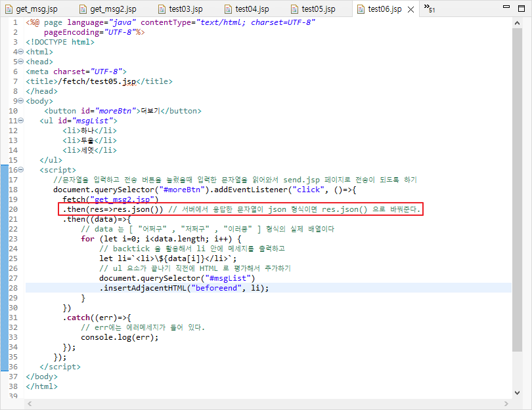Click the "beforeend" string on line 28
532x410 pixels.
coord(217,288)
